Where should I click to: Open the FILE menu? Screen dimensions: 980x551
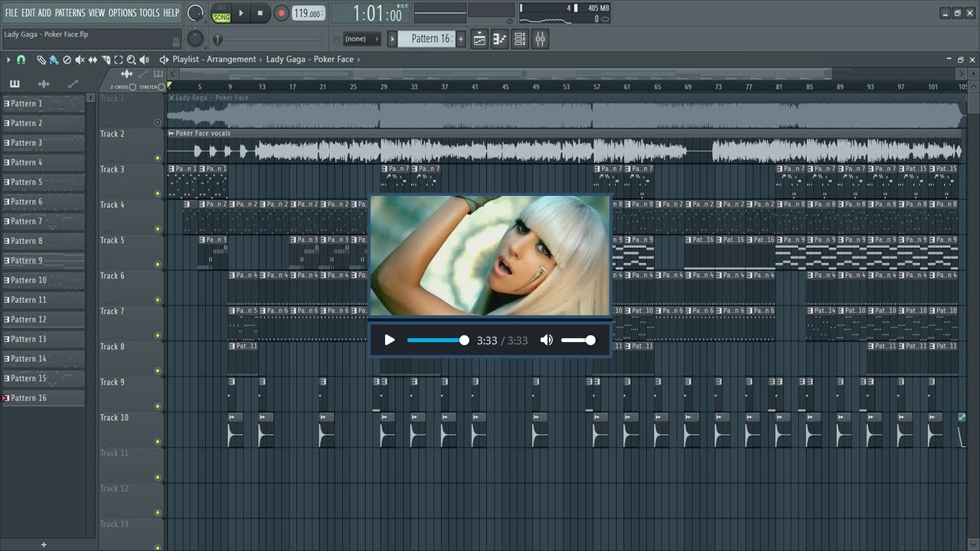[11, 13]
